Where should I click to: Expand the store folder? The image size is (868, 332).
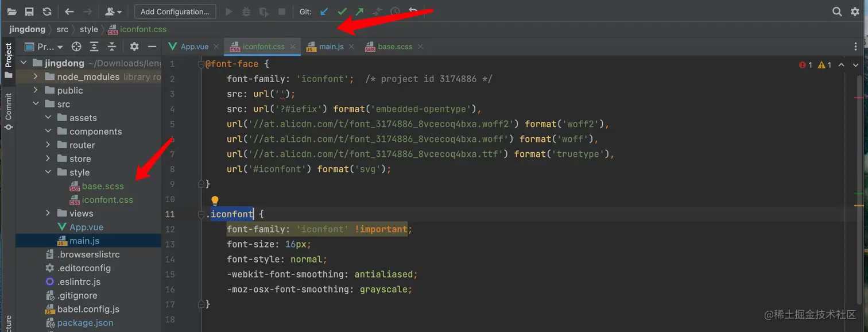pyautogui.click(x=48, y=159)
